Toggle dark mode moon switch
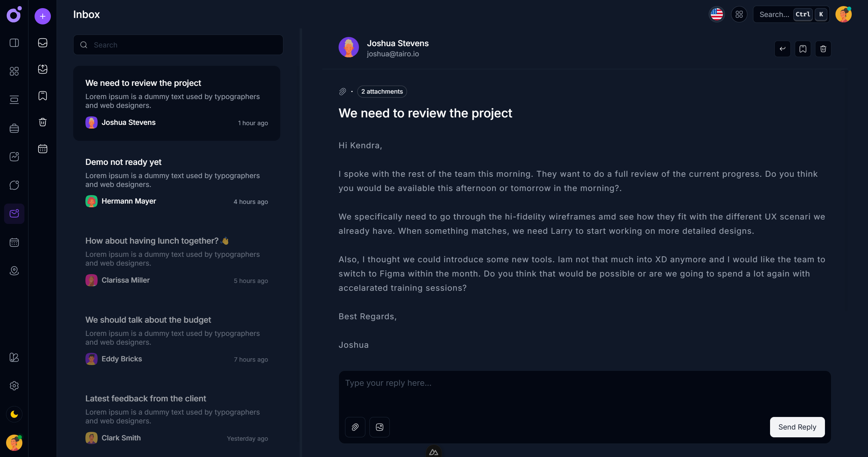Viewport: 868px width, 457px height. pyautogui.click(x=14, y=414)
